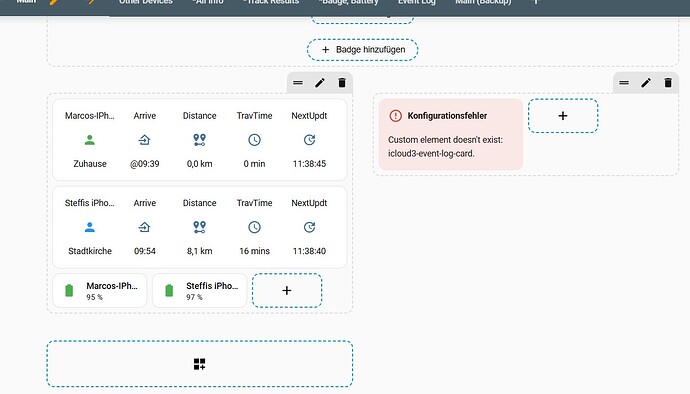Viewport: 690px width, 394px height.
Task: Click the Arrive icon above 09:54
Action: pyautogui.click(x=144, y=227)
